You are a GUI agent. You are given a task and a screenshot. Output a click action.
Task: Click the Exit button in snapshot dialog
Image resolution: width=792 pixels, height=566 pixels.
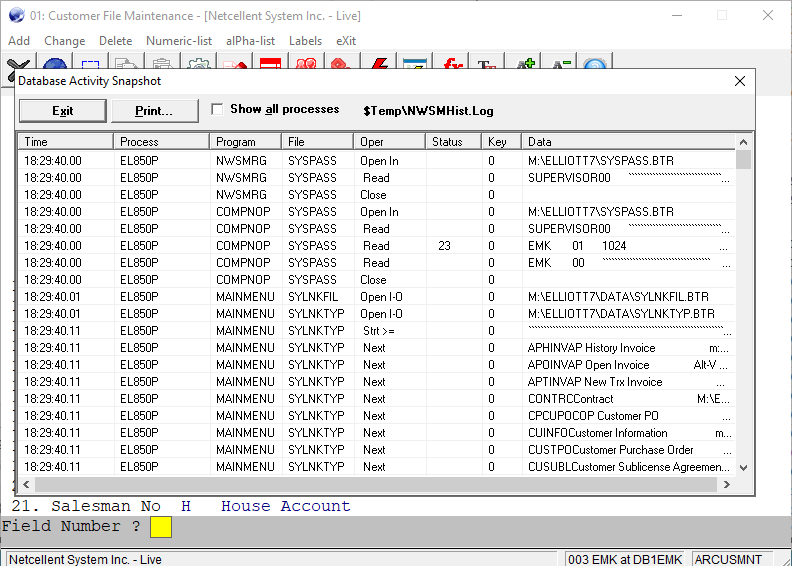[x=63, y=111]
